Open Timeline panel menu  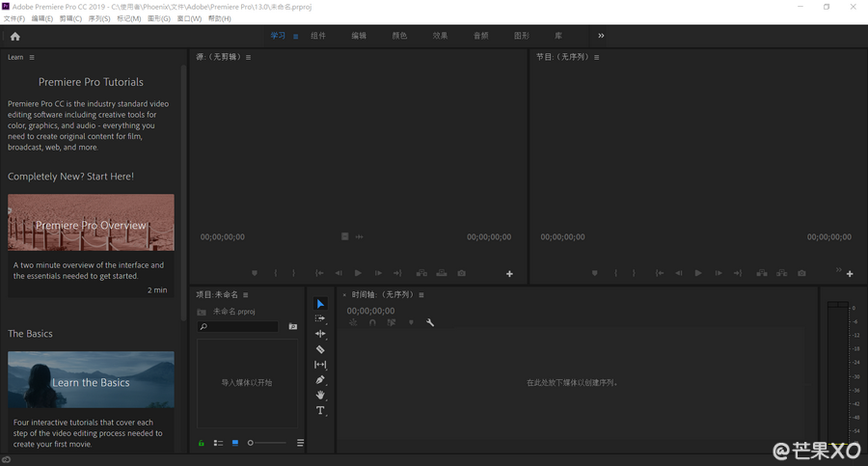point(421,295)
